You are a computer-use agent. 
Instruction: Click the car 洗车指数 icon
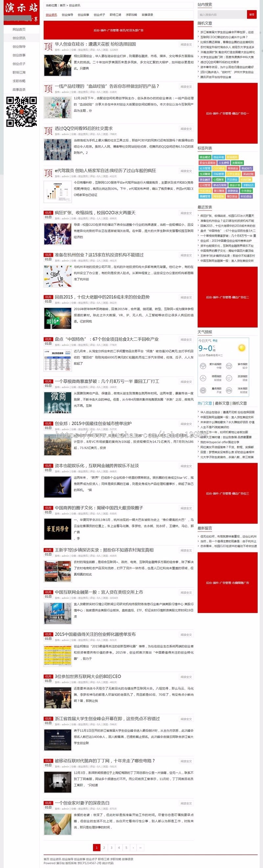[x=229, y=390]
